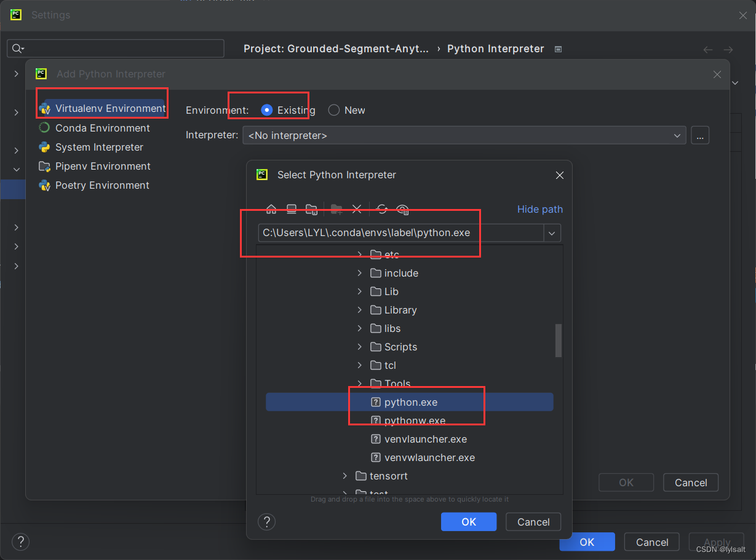Select the Library folder row
Viewport: 756px width, 560px height.
(410, 310)
